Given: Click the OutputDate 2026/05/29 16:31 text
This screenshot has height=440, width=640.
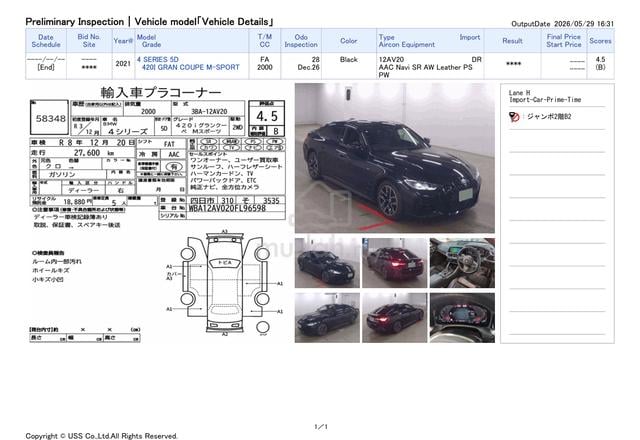Looking at the screenshot, I should pos(562,24).
